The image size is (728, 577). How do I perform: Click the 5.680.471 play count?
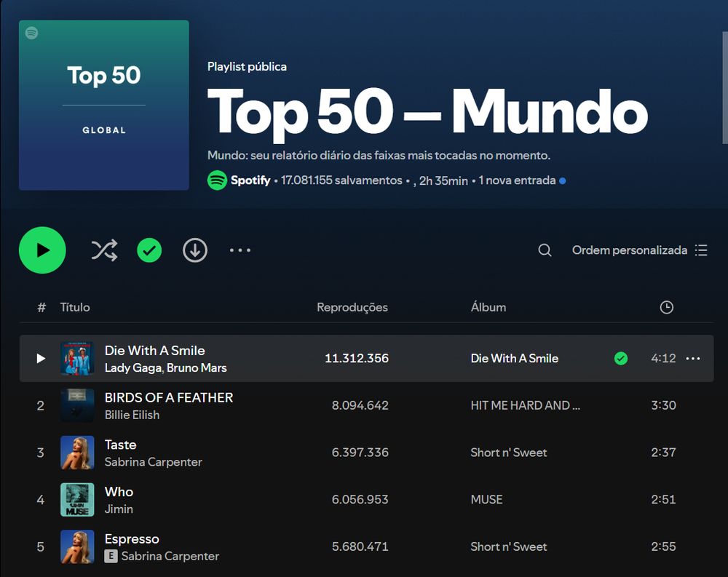[x=360, y=546]
